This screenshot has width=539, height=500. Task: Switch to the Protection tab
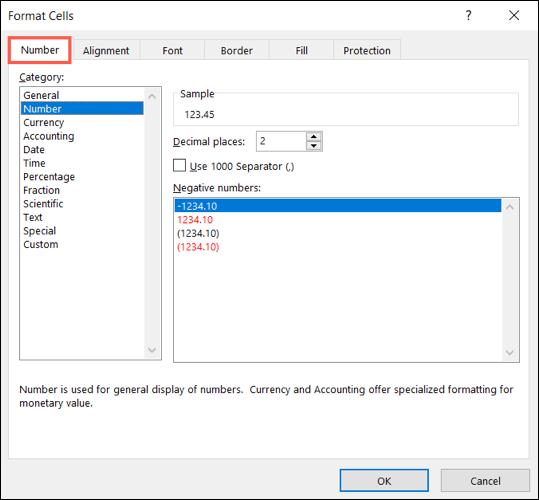click(x=367, y=51)
